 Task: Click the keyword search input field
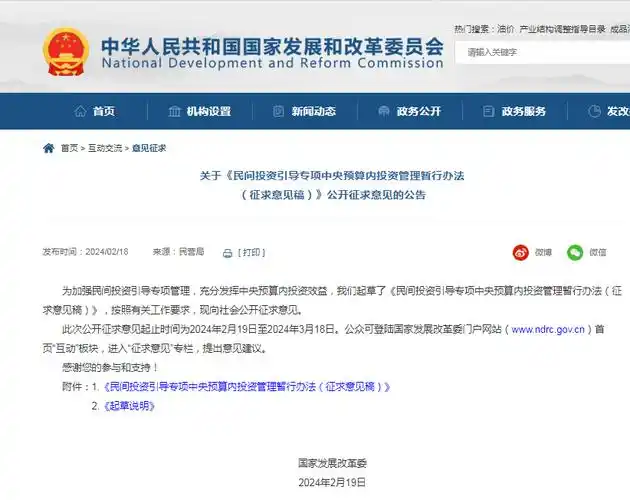click(x=542, y=52)
